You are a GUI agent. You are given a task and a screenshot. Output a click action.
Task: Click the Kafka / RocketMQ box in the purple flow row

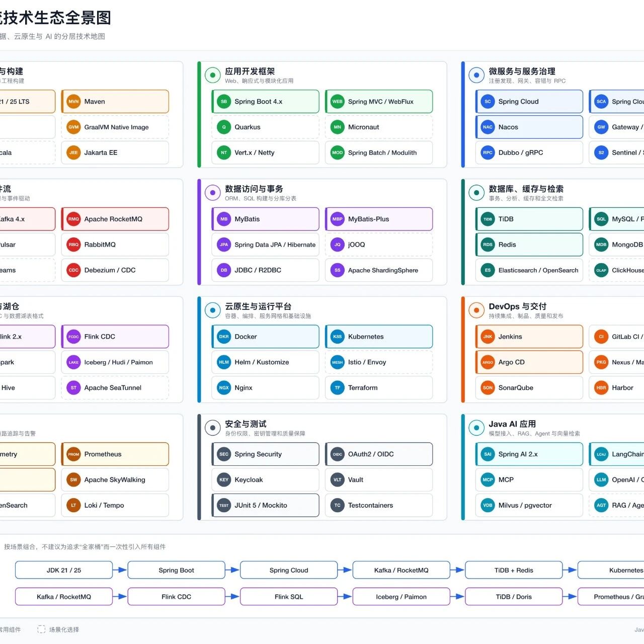click(64, 597)
